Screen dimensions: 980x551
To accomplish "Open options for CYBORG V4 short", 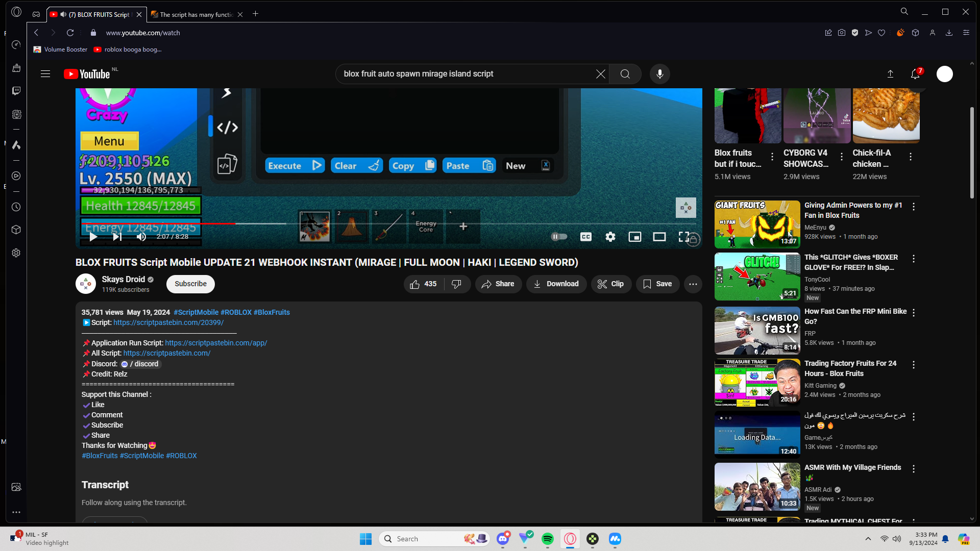I will point(842,157).
